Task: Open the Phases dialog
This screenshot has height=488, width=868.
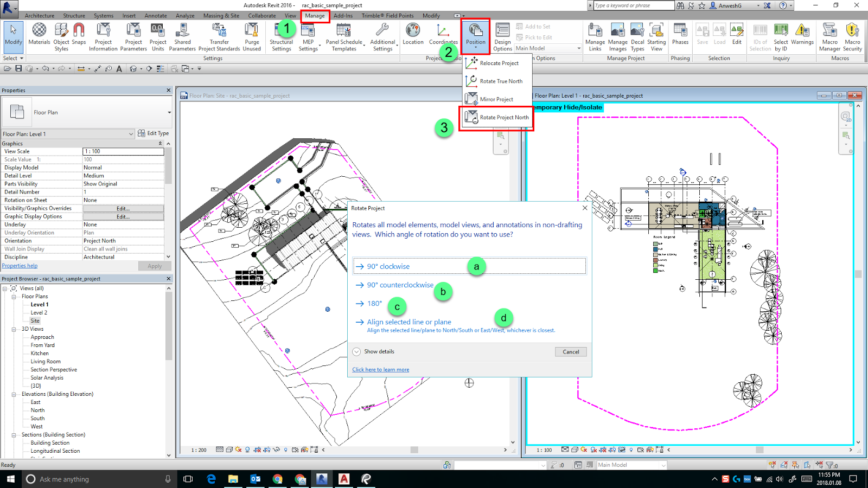Action: [680, 34]
